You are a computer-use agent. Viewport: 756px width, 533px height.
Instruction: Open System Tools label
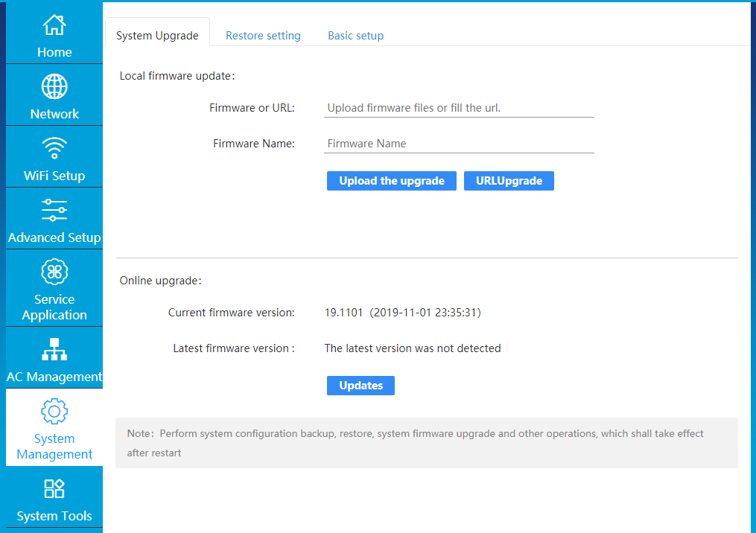[x=54, y=516]
